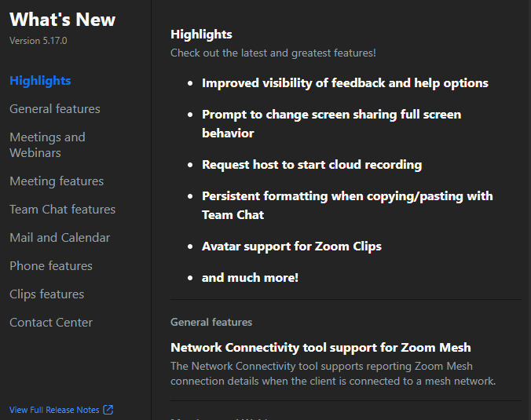The width and height of the screenshot is (531, 420).
Task: Click 'Avatar support for Zoom Clips' item
Action: coord(291,247)
